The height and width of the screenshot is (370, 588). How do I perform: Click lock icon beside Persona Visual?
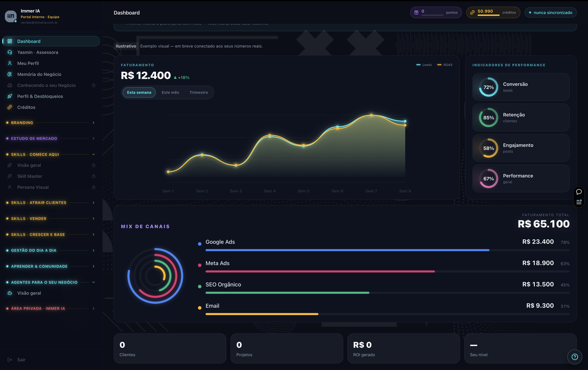click(x=94, y=187)
